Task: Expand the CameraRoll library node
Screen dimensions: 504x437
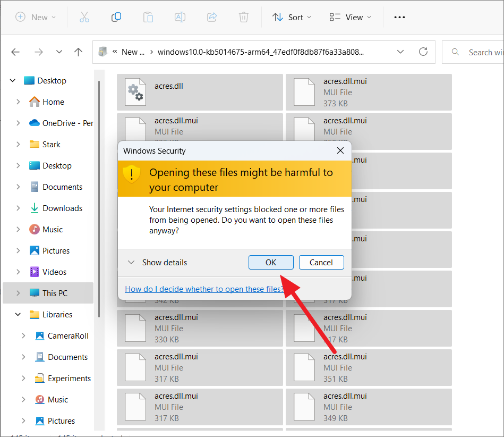Action: pos(23,335)
